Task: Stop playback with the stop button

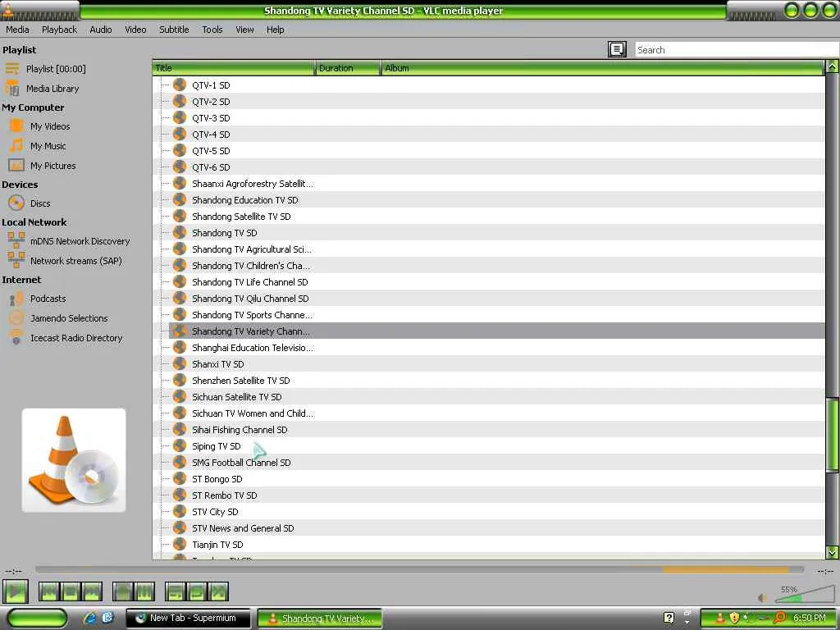Action: (71, 592)
